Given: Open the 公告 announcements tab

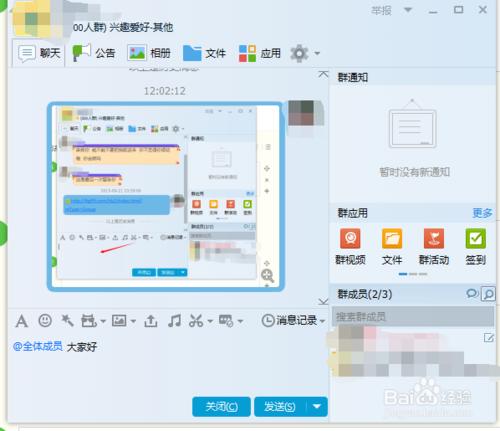Looking at the screenshot, I should 94,53.
